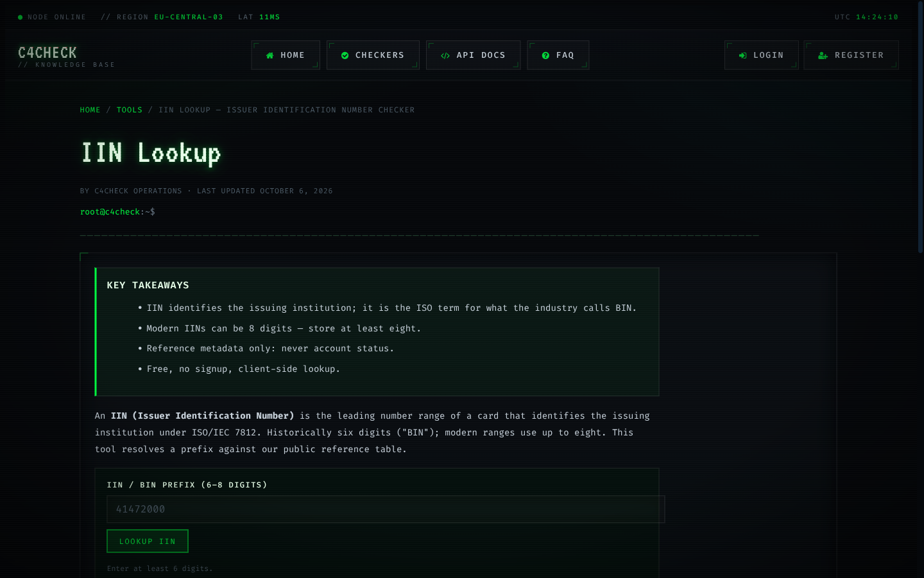924x578 pixels.
Task: Click the page vertical scrollbar
Action: click(920, 128)
